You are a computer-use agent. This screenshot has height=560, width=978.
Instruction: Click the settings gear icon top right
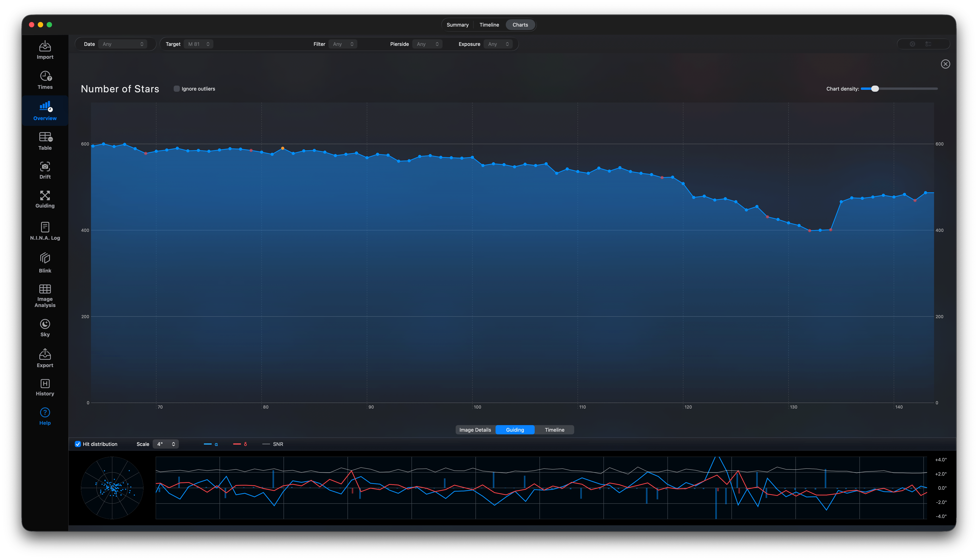912,44
